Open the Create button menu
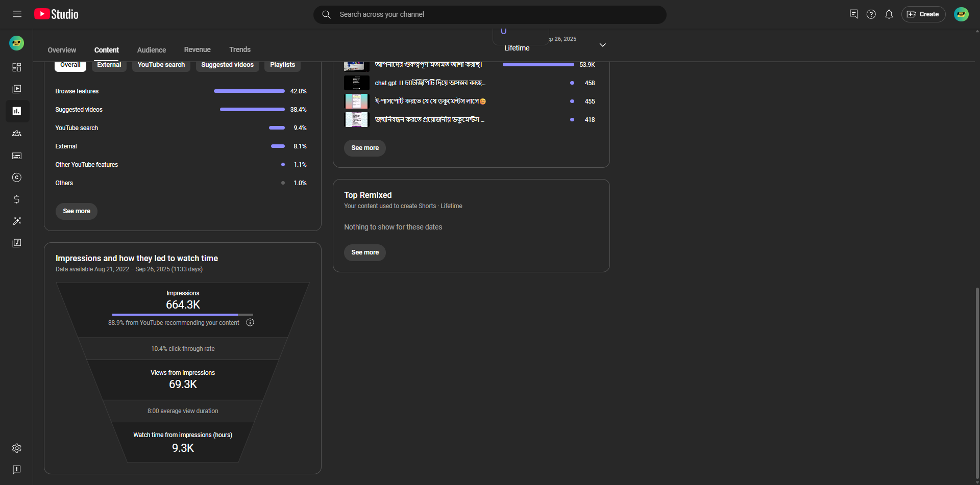The width and height of the screenshot is (980, 485). pos(923,14)
